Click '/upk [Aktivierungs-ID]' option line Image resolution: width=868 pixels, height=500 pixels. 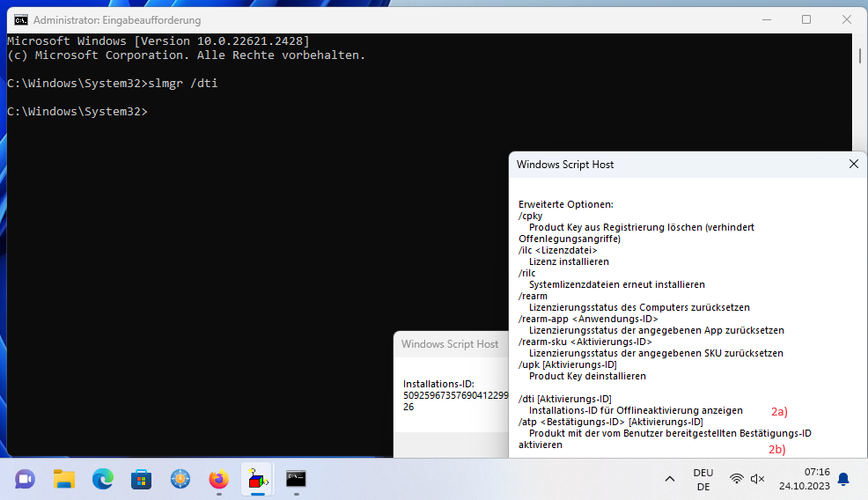(x=568, y=364)
